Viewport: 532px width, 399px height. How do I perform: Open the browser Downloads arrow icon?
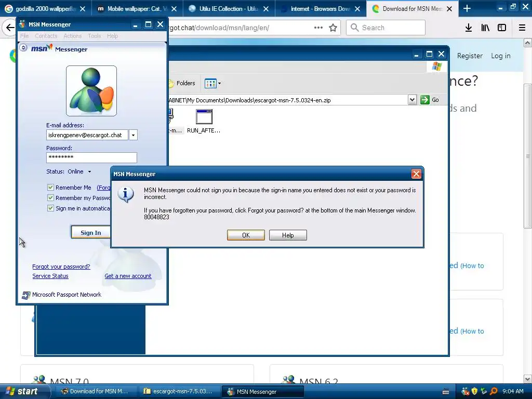click(x=469, y=28)
